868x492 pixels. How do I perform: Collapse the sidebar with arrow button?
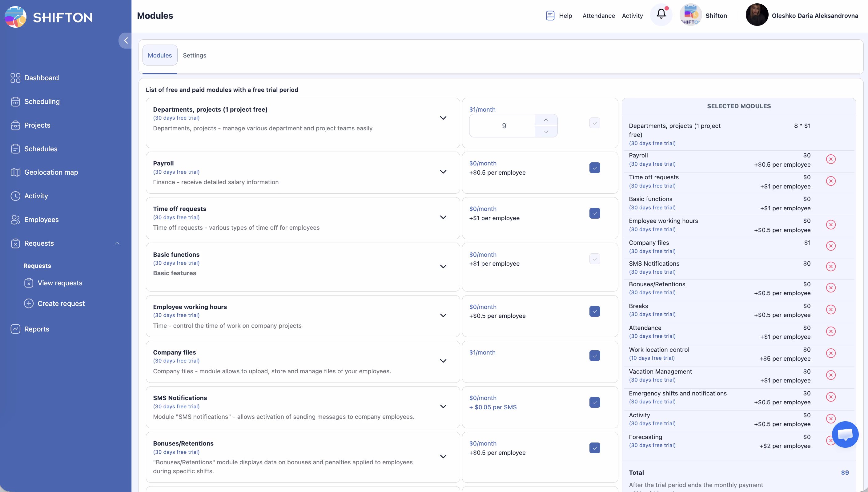coord(126,41)
